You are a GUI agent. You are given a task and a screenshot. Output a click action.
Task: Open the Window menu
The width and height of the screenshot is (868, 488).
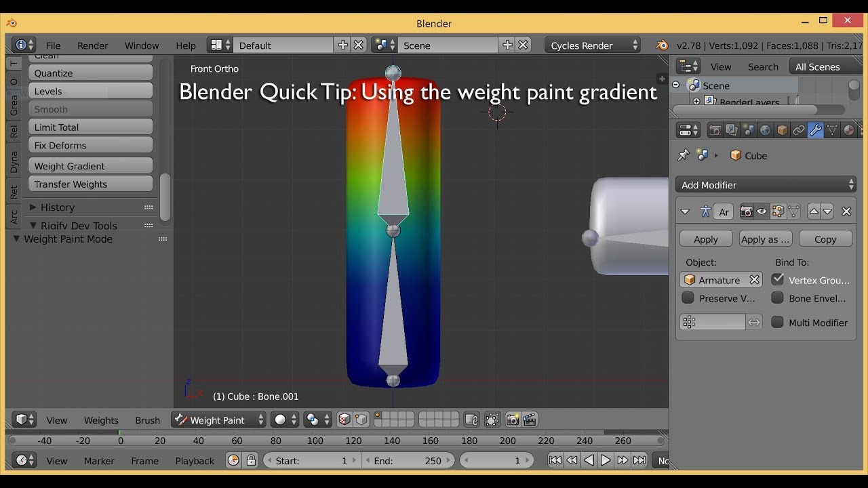(142, 45)
